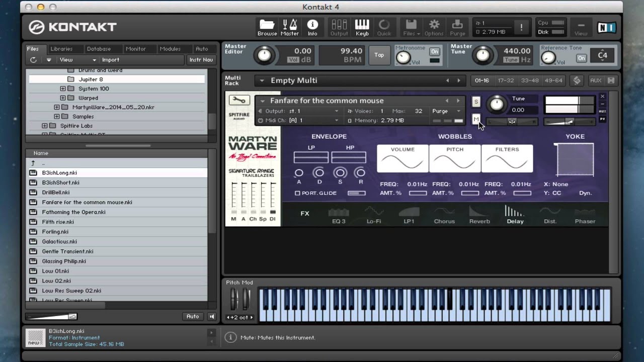Open instrument edit mode with wrench icon
644x362 pixels.
[239, 100]
